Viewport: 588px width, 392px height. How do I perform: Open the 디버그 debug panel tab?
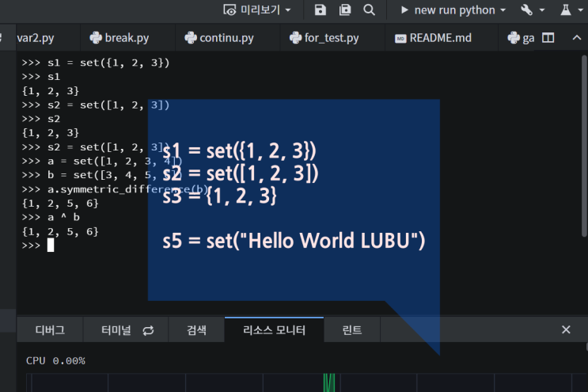click(x=50, y=330)
